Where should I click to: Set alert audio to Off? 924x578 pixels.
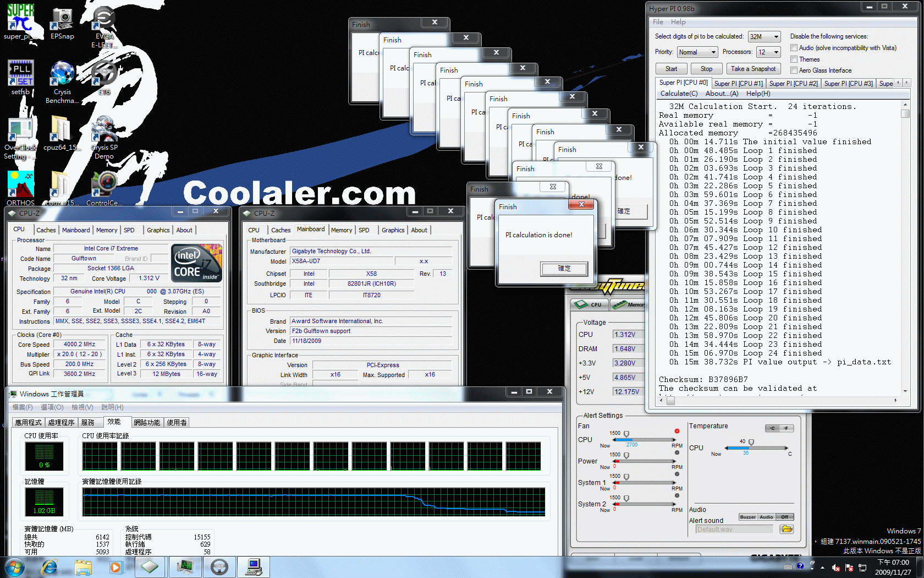pyautogui.click(x=785, y=517)
